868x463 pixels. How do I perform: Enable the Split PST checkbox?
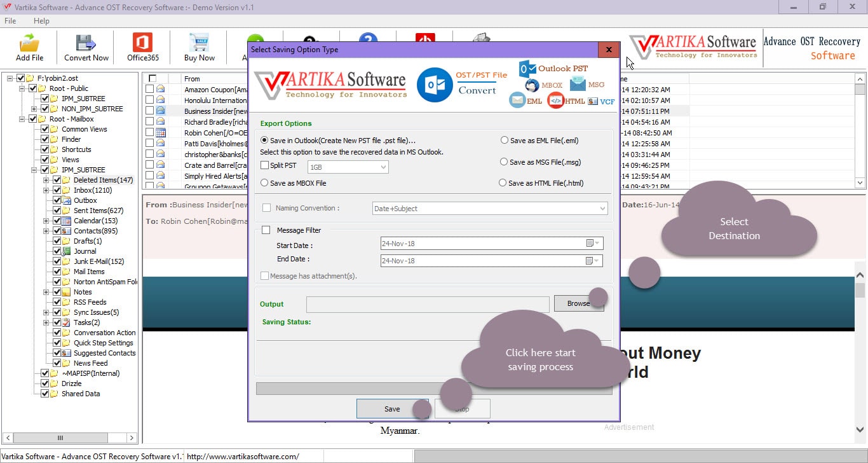pyautogui.click(x=265, y=165)
